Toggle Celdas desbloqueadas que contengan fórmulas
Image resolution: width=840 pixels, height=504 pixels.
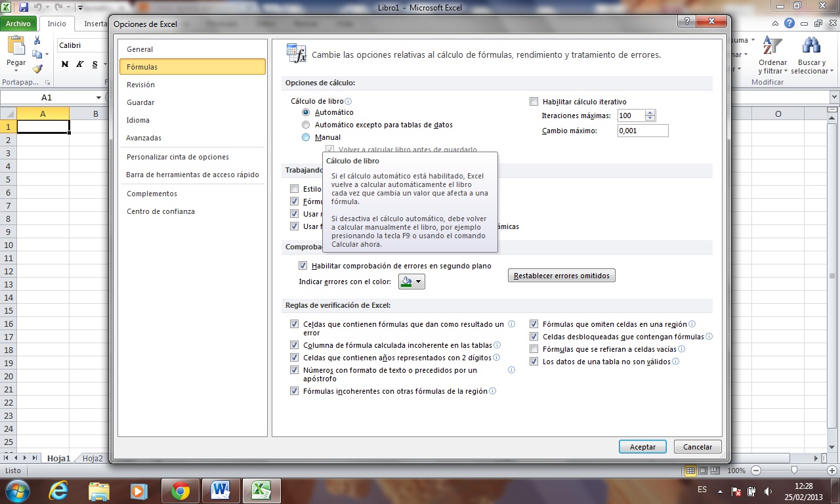coord(534,337)
